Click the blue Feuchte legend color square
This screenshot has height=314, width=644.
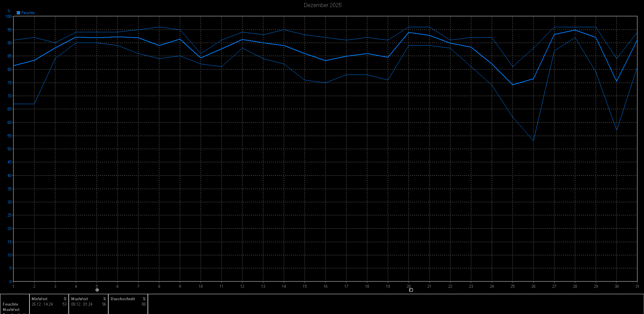click(18, 13)
